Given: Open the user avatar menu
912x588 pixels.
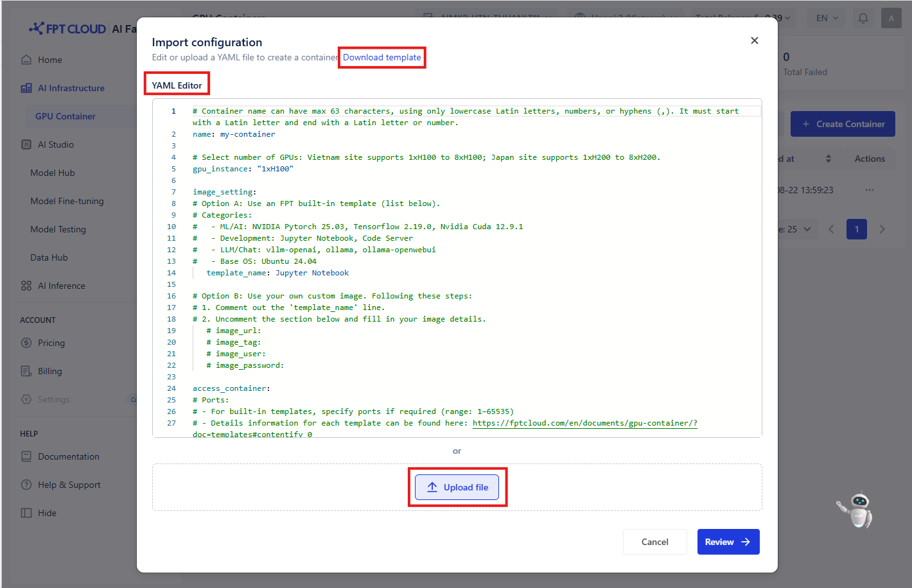Looking at the screenshot, I should (891, 18).
